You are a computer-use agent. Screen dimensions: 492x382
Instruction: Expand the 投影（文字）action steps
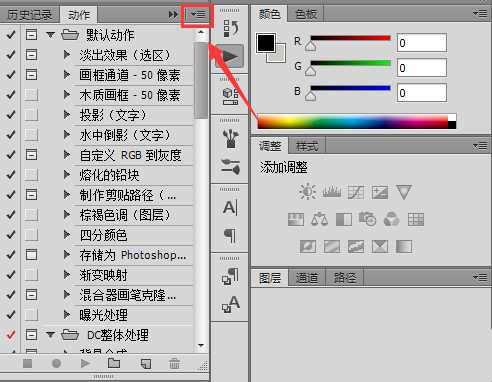tap(67, 115)
